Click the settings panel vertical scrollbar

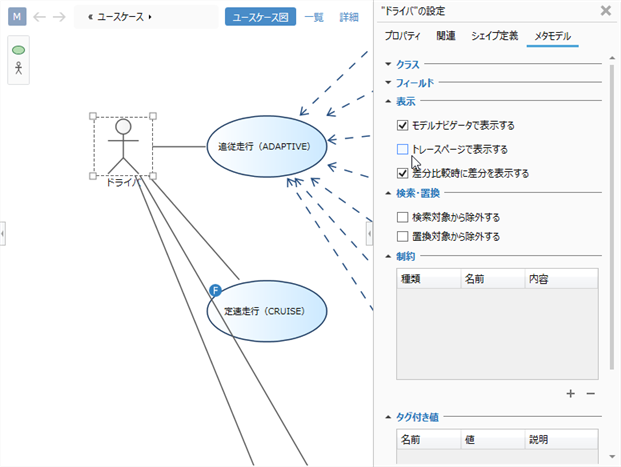[x=612, y=217]
